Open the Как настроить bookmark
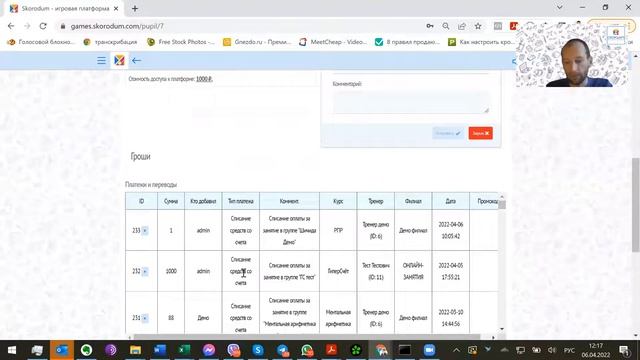The image size is (640, 360). coord(481,42)
